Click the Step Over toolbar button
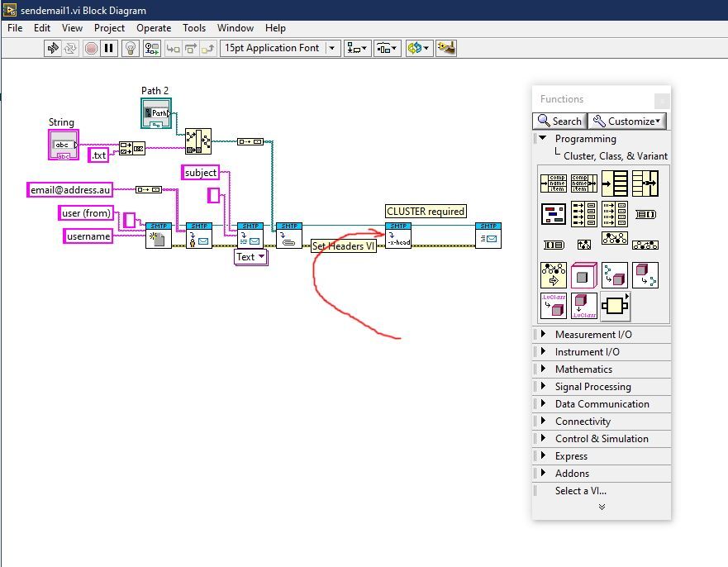Viewport: 728px width, 567px height. pos(190,48)
